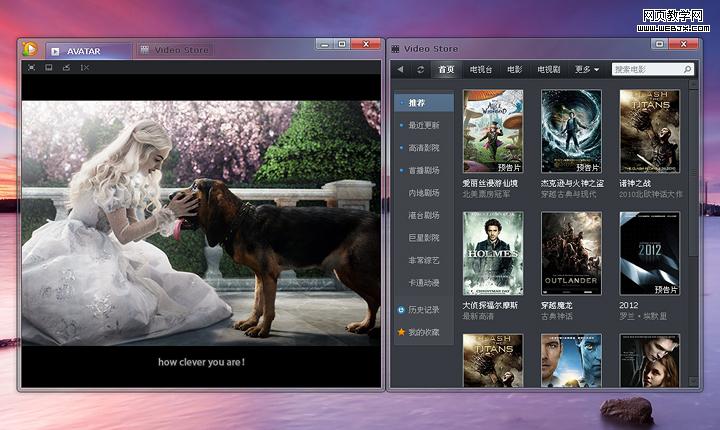Refresh the Video Store page

coord(421,70)
